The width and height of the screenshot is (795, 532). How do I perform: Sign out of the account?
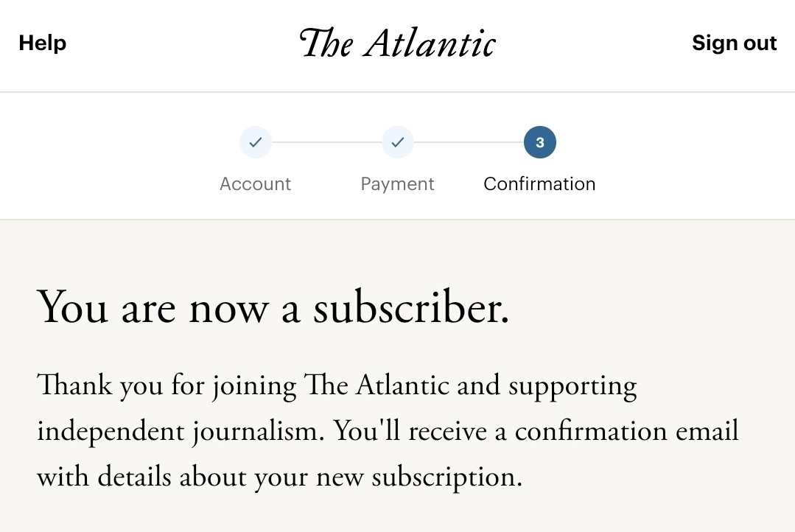click(734, 43)
